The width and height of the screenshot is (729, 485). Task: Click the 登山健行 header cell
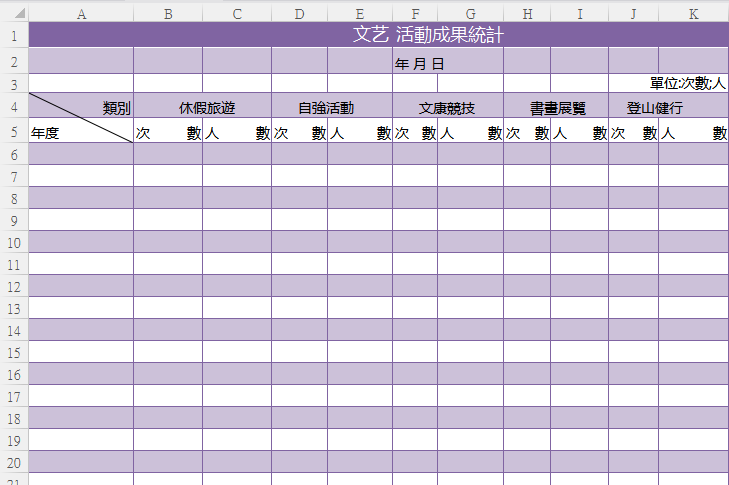point(668,107)
